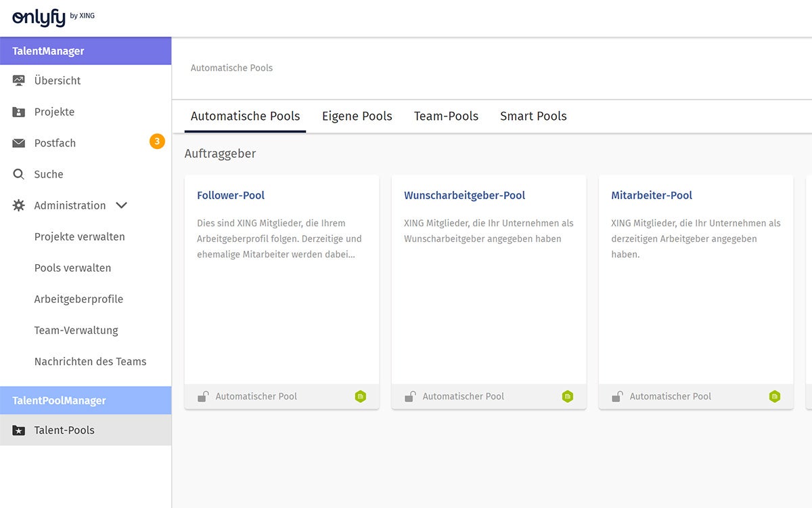Click the Projekte folder icon

tap(19, 112)
